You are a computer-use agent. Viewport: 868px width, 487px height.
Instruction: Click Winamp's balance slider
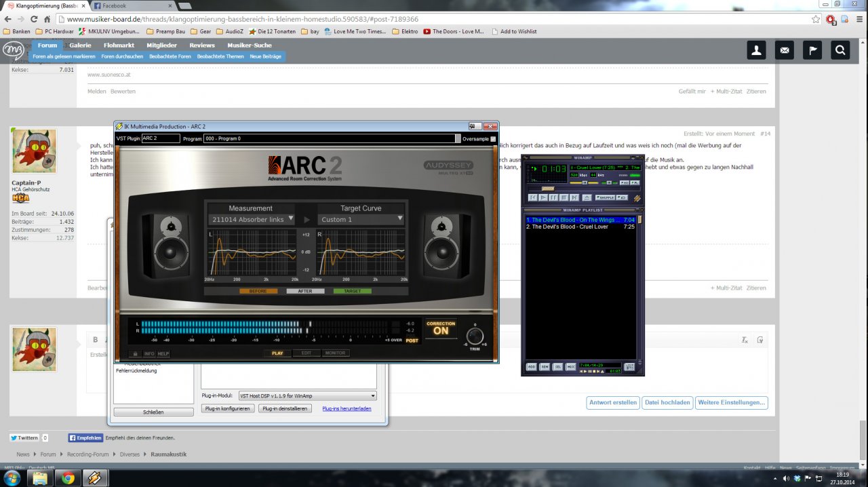(609, 183)
